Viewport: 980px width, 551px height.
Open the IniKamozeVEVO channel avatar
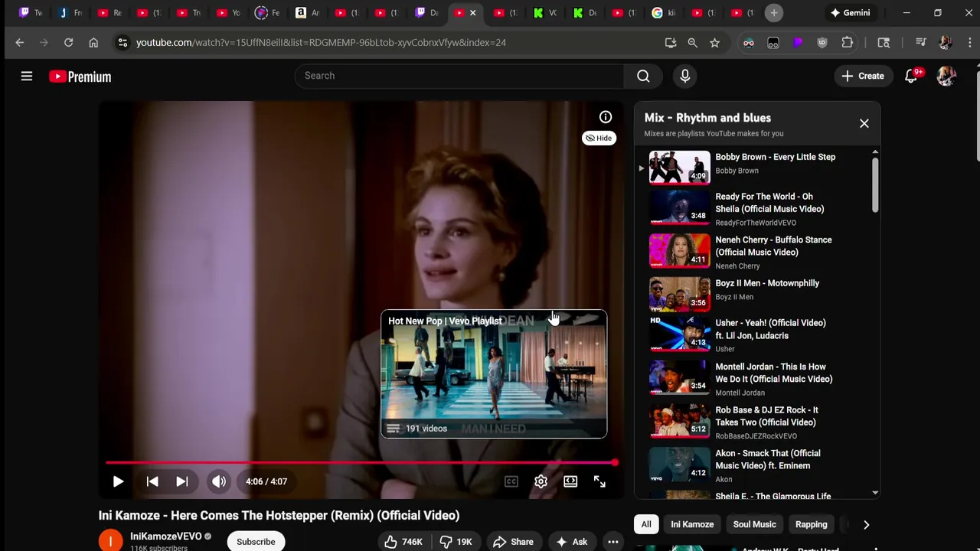coord(110,541)
